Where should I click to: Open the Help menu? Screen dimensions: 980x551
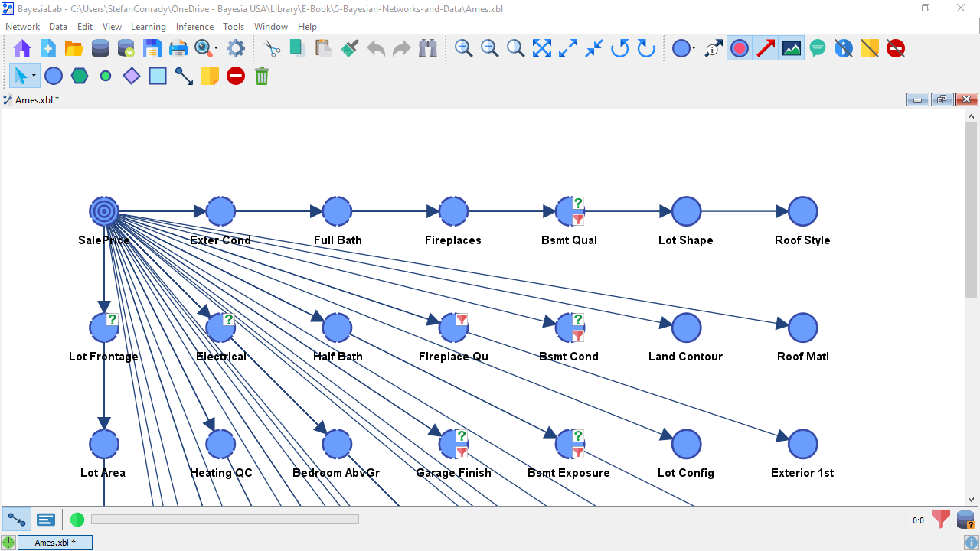(307, 27)
